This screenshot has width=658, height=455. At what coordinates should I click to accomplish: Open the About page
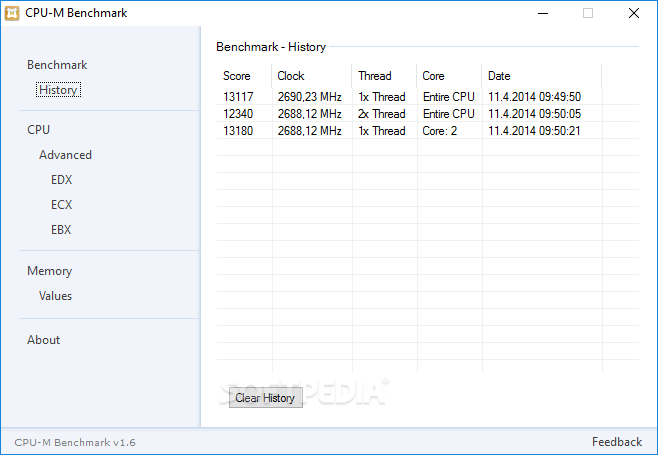[43, 340]
